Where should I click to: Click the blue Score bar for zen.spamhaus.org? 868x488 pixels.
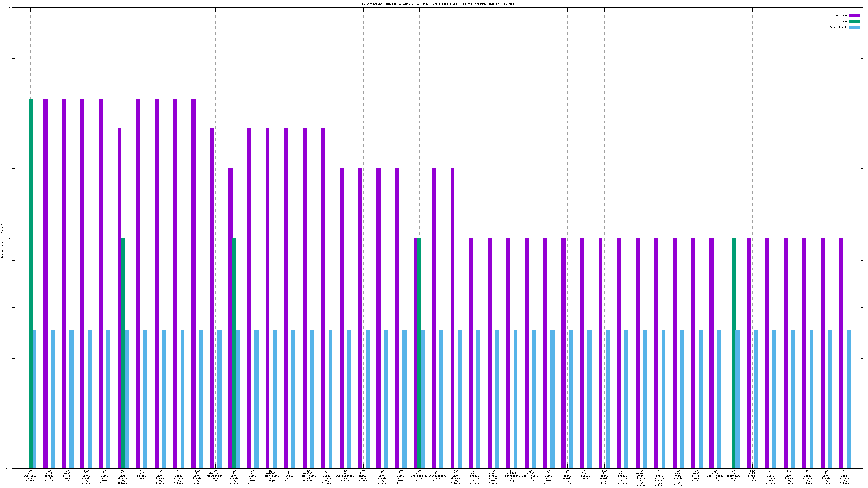(x=737, y=399)
